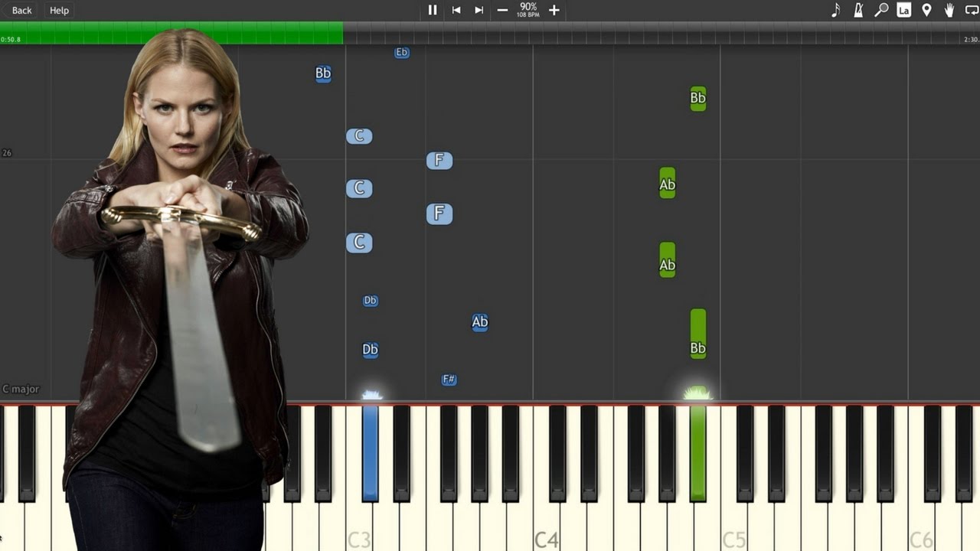
Task: Pause the song playback
Action: 433,10
